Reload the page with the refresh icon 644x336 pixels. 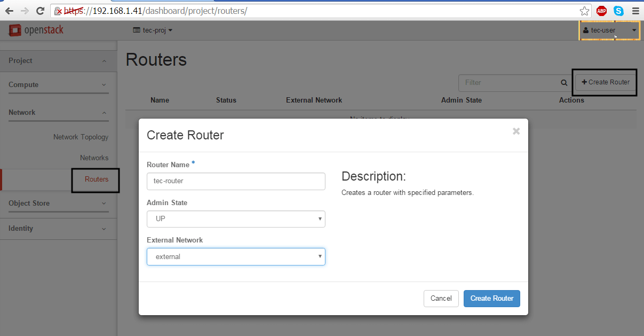40,11
